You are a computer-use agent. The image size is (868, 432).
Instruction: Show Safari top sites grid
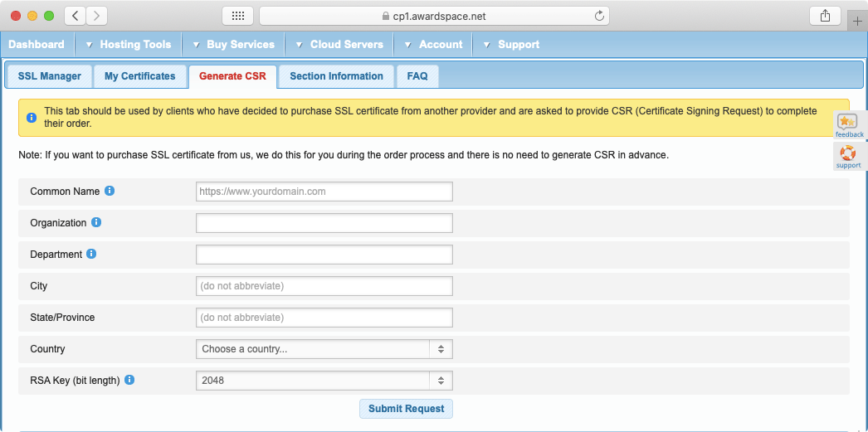pos(237,16)
